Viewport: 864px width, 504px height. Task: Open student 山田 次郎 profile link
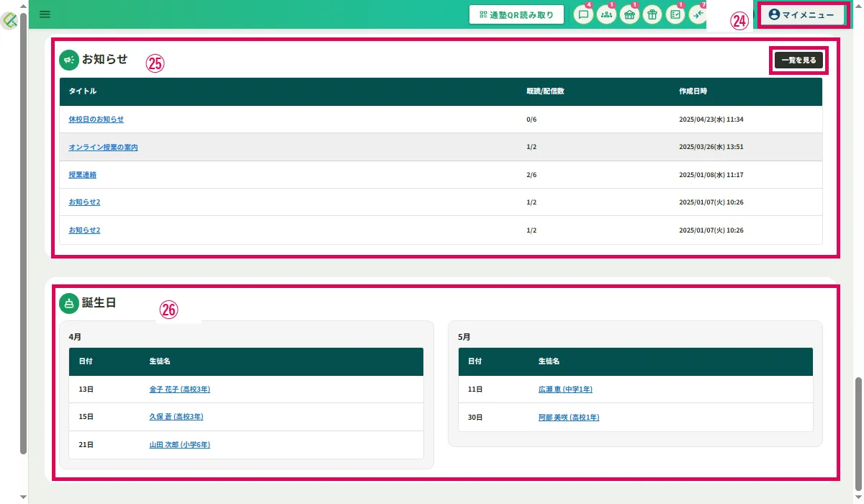click(x=179, y=445)
